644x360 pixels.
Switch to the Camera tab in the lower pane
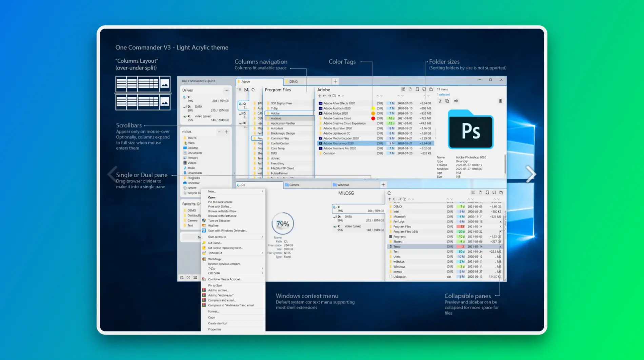(307, 185)
